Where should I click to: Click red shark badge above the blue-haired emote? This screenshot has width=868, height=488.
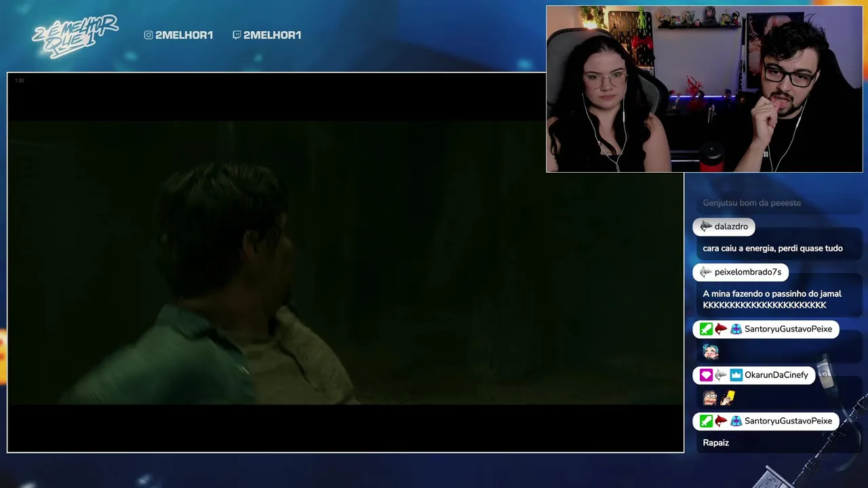[x=721, y=329]
